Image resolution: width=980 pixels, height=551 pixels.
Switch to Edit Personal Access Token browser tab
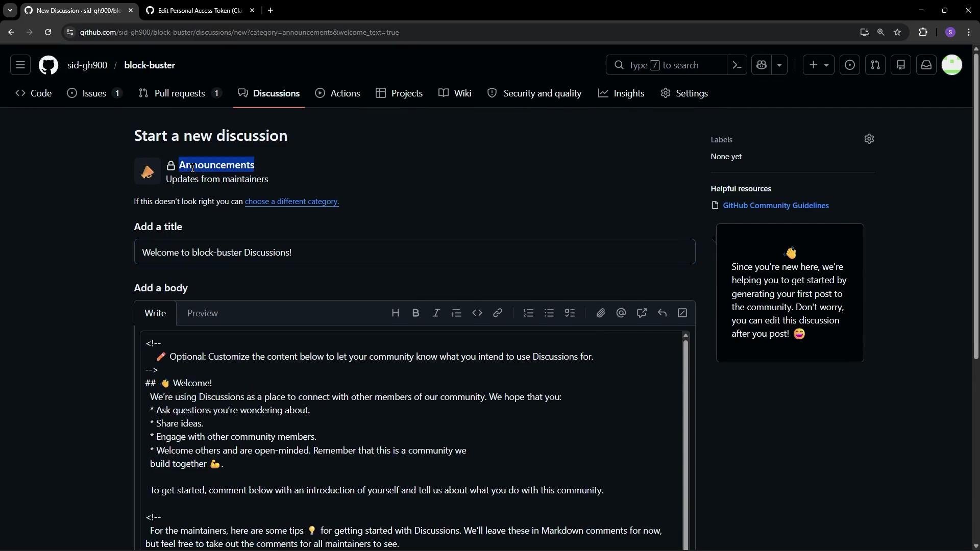[200, 11]
